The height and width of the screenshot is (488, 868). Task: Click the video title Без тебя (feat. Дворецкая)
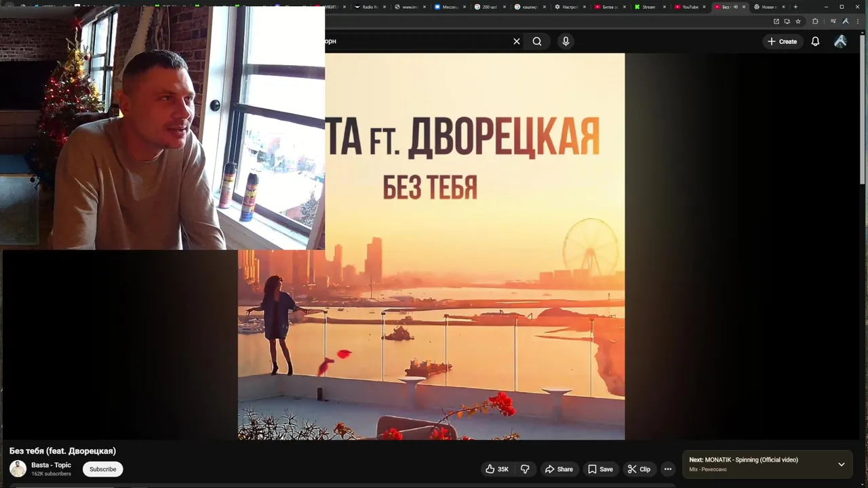[x=62, y=451]
